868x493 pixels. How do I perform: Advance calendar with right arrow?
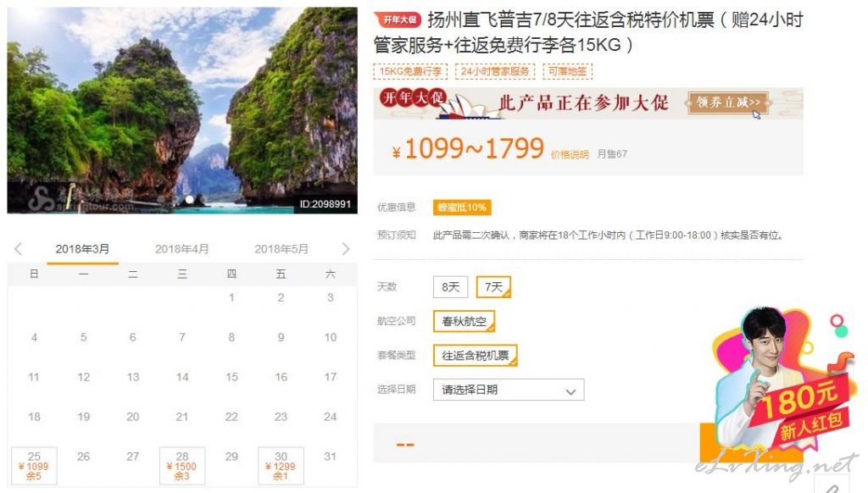pos(346,249)
